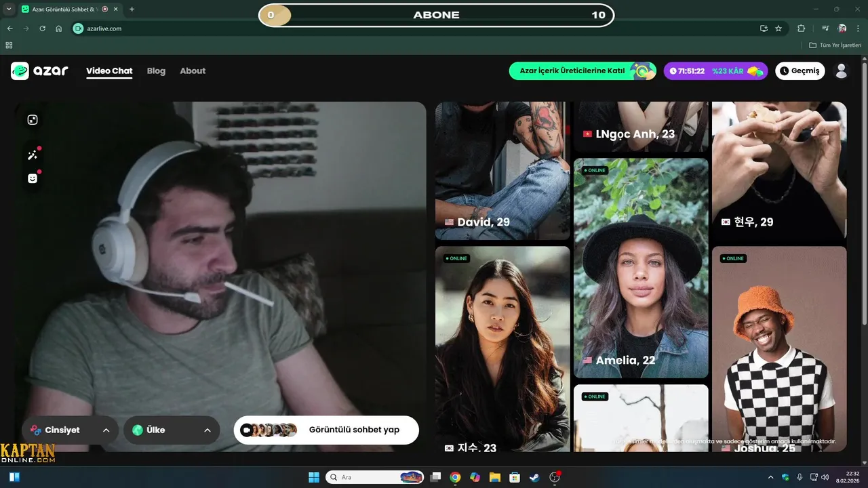The image size is (868, 488).
Task: Reload the page
Action: pyautogui.click(x=42, y=28)
